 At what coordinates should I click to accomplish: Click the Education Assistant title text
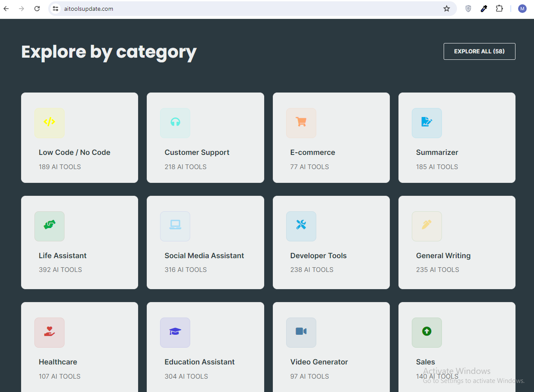click(199, 362)
